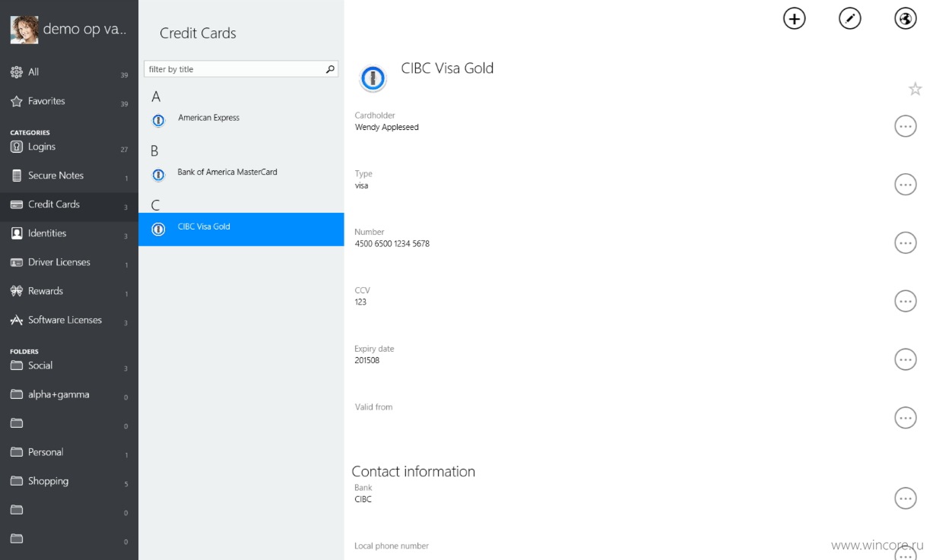This screenshot has height=560, width=933.
Task: Open the Identities category
Action: pos(68,233)
